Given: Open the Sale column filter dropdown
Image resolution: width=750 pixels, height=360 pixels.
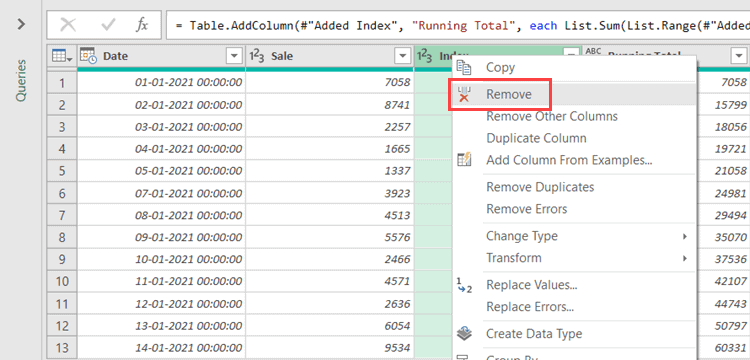Looking at the screenshot, I should [x=402, y=56].
